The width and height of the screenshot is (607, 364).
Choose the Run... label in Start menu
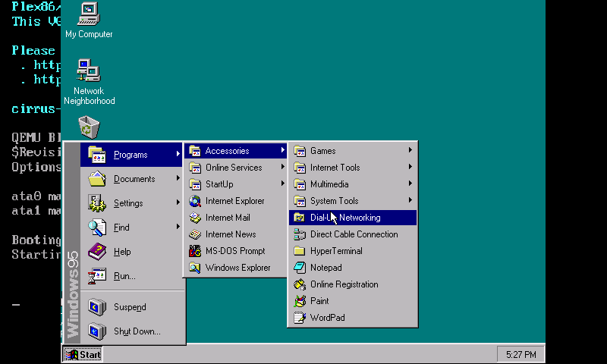[124, 276]
